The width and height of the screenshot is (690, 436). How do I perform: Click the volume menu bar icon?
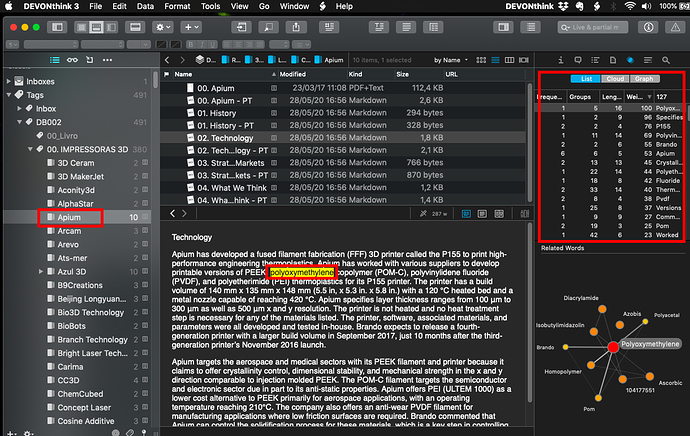click(x=646, y=6)
